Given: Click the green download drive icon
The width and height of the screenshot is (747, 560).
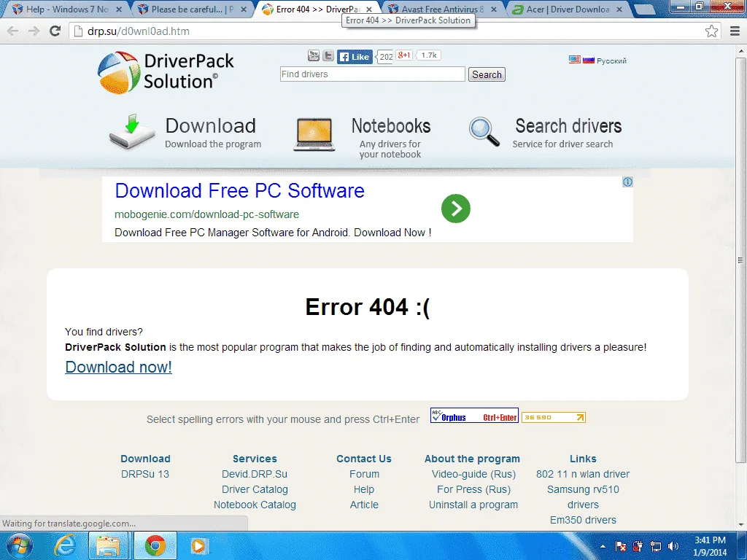Looking at the screenshot, I should [x=132, y=131].
